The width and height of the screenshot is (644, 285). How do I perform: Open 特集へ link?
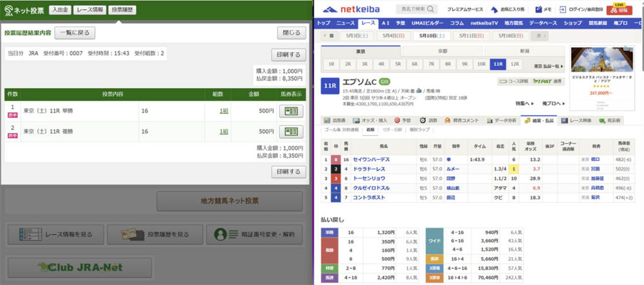[525, 103]
